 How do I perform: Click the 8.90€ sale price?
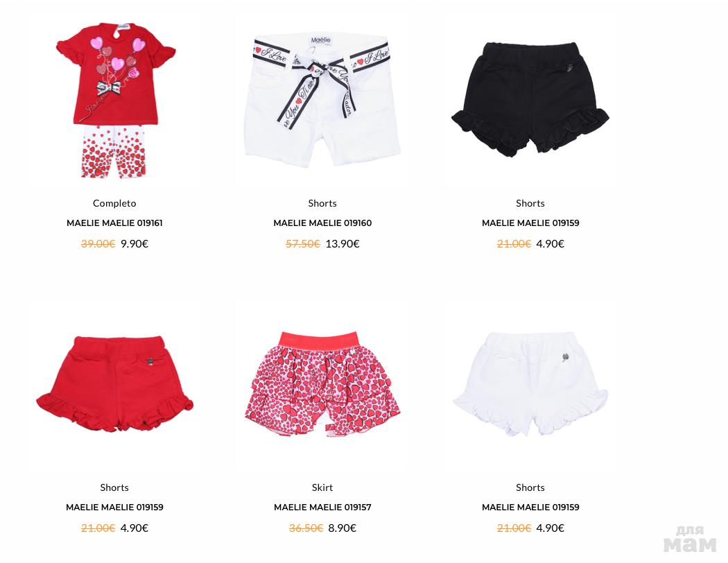point(343,528)
